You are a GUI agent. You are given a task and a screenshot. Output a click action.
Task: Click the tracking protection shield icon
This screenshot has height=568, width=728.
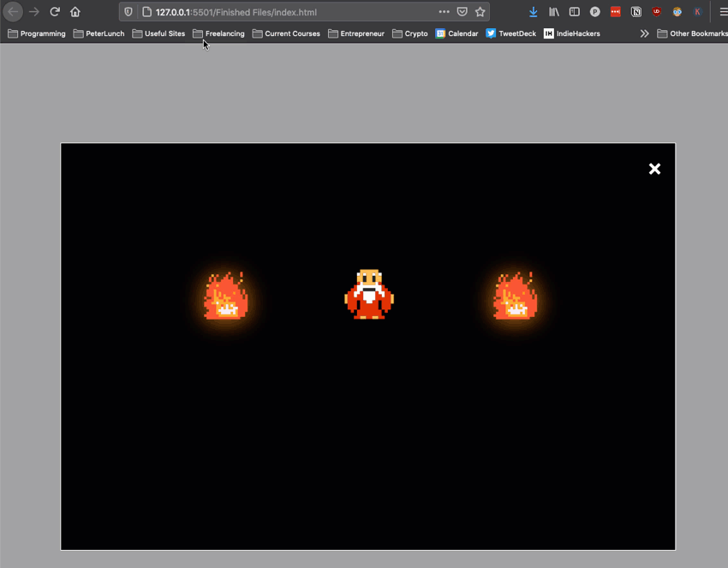point(128,12)
